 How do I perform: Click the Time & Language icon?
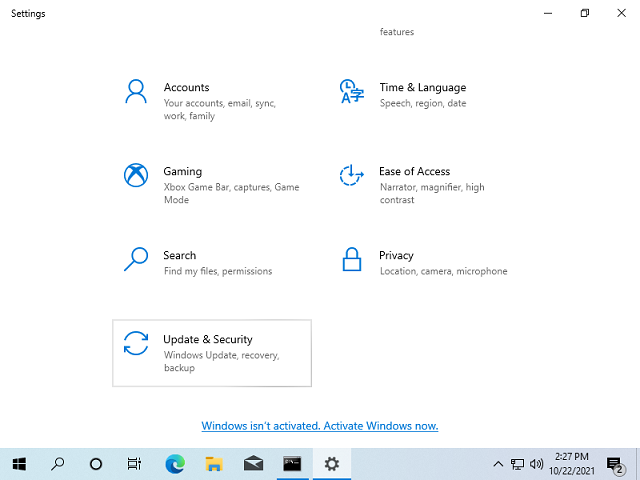(351, 91)
